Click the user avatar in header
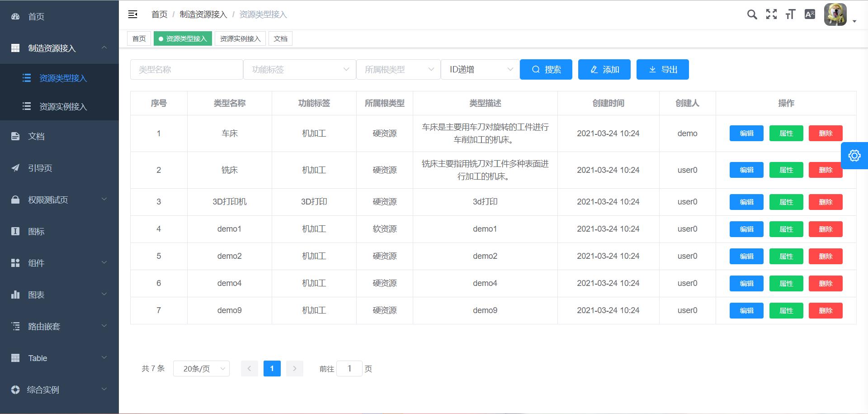 (835, 14)
